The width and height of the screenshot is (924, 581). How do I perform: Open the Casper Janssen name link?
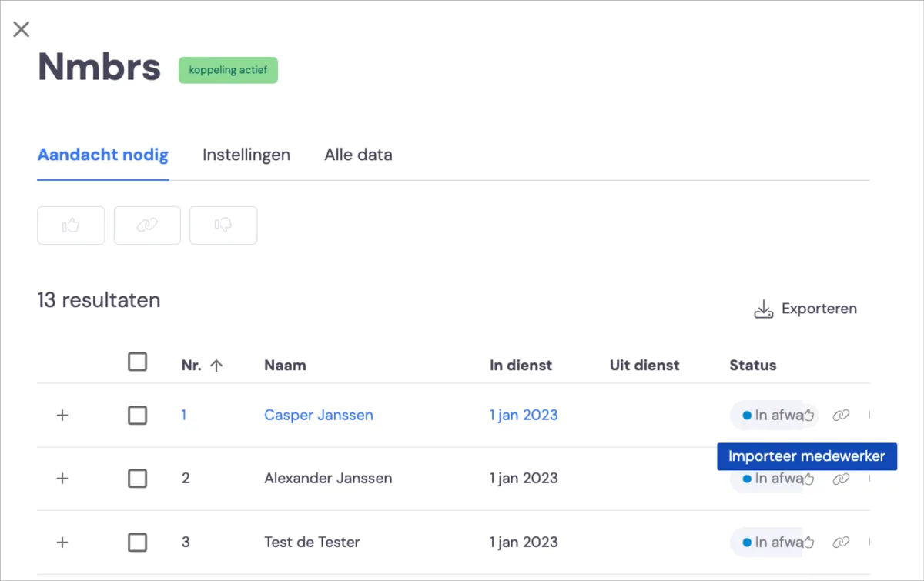pyautogui.click(x=319, y=416)
